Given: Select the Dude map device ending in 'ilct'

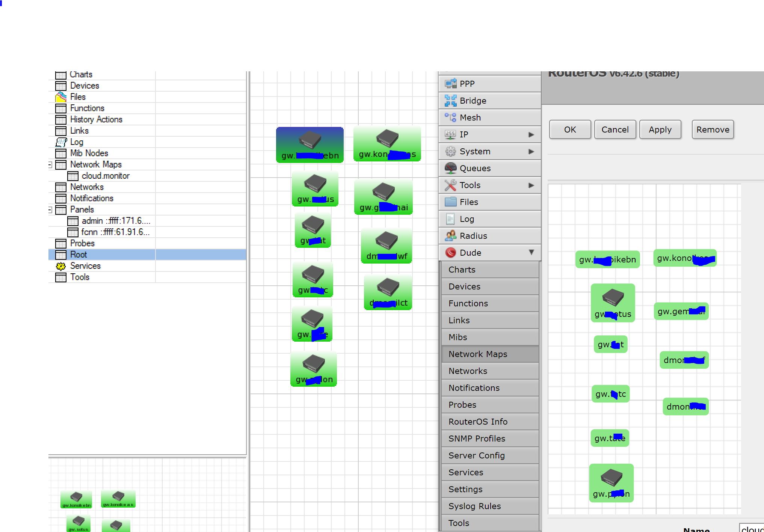Looking at the screenshot, I should click(x=388, y=292).
